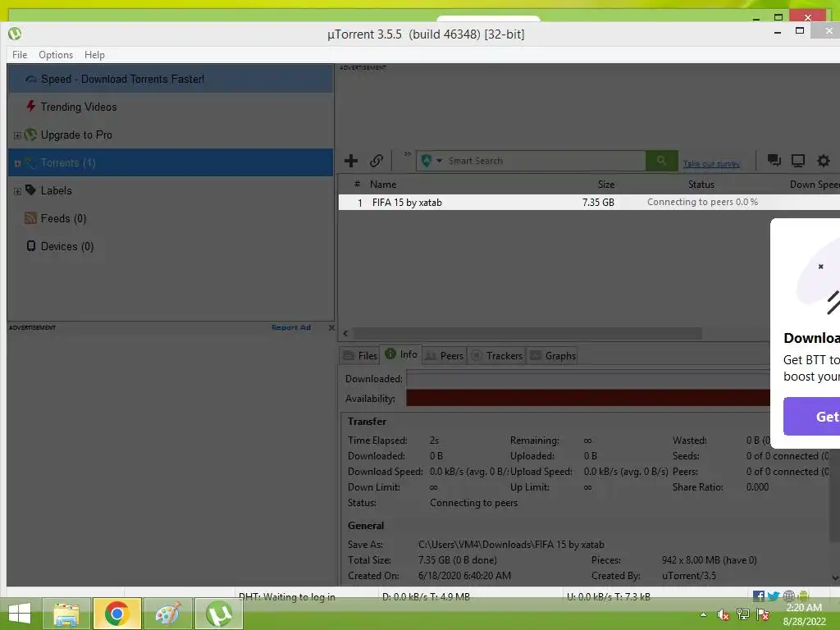The image size is (840, 630).
Task: Click the Feeds RSS icon
Action: (30, 217)
